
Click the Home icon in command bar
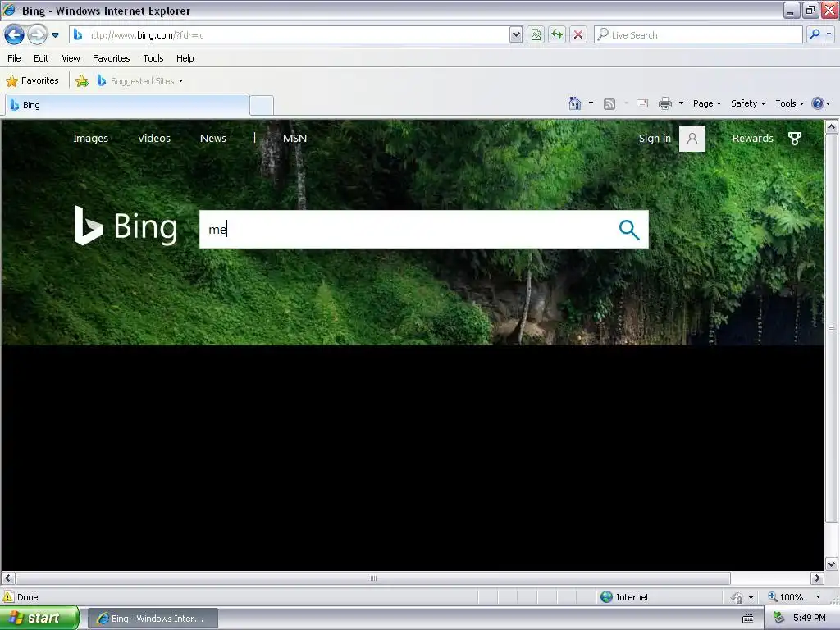coord(575,103)
